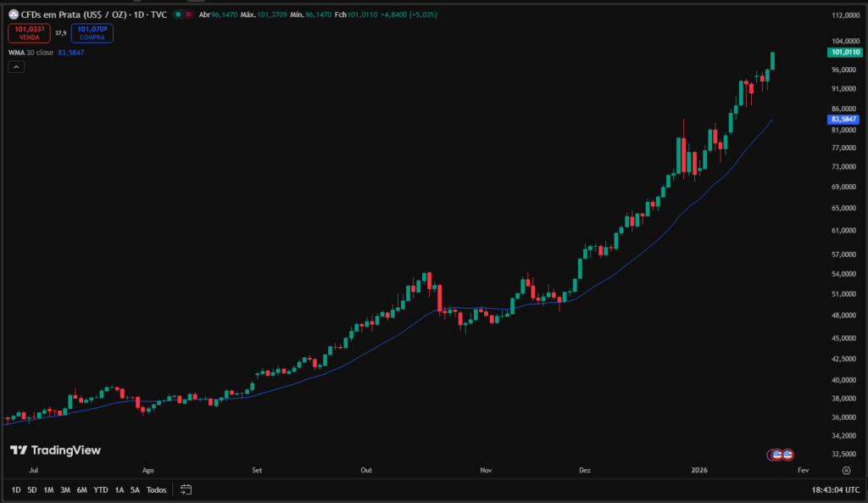
Task: Choose the 6M time range
Action: (81, 489)
